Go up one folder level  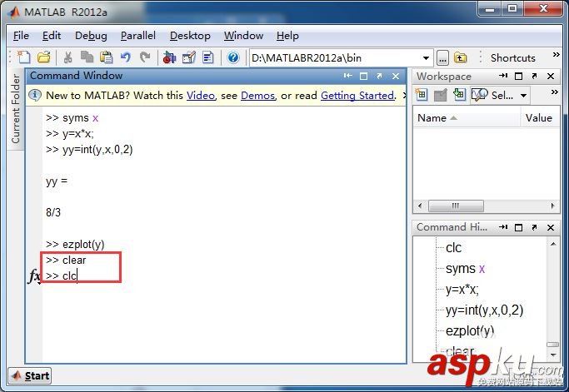click(460, 57)
